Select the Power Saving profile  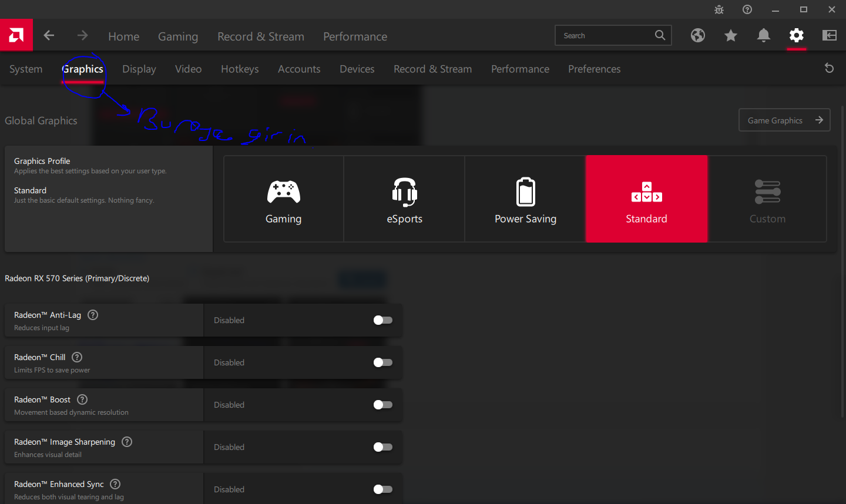525,199
